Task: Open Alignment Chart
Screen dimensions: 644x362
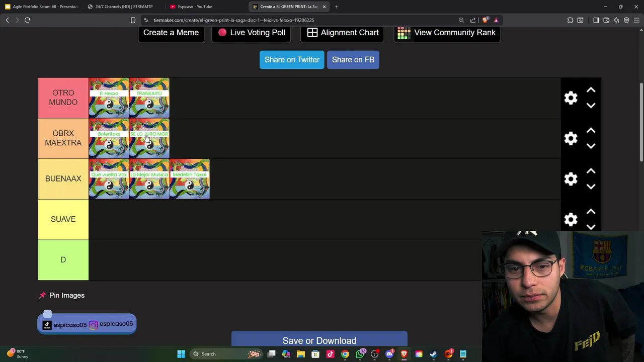Action: point(343,33)
